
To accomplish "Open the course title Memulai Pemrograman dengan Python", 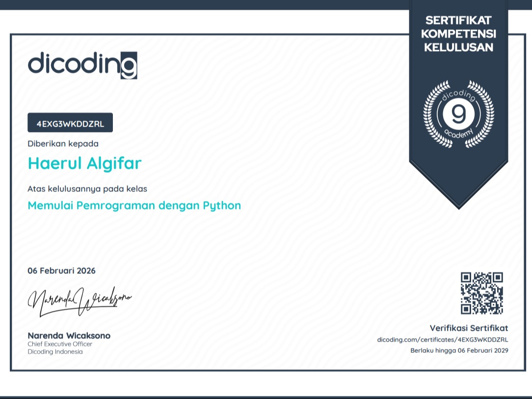I will point(134,206).
